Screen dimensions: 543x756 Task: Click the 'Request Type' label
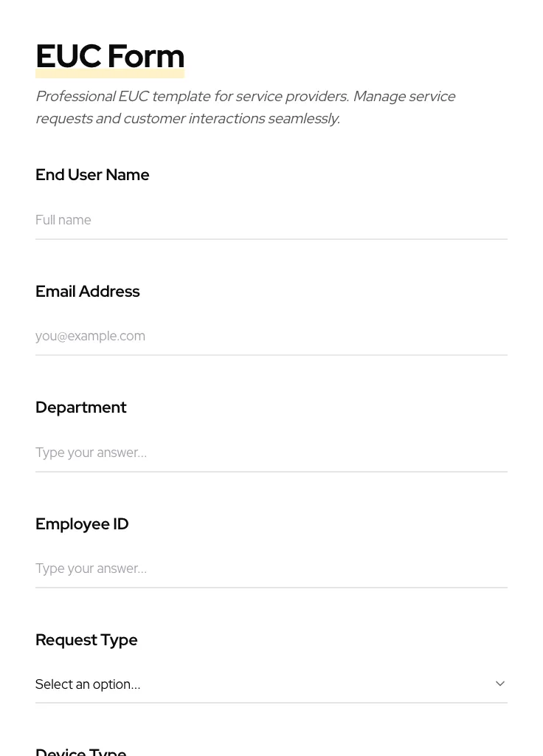[x=86, y=640]
